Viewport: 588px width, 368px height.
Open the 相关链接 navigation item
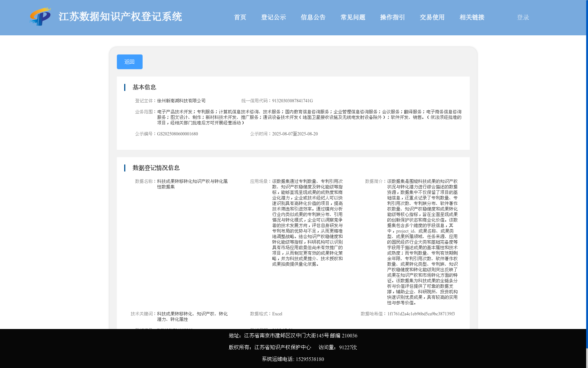472,17
